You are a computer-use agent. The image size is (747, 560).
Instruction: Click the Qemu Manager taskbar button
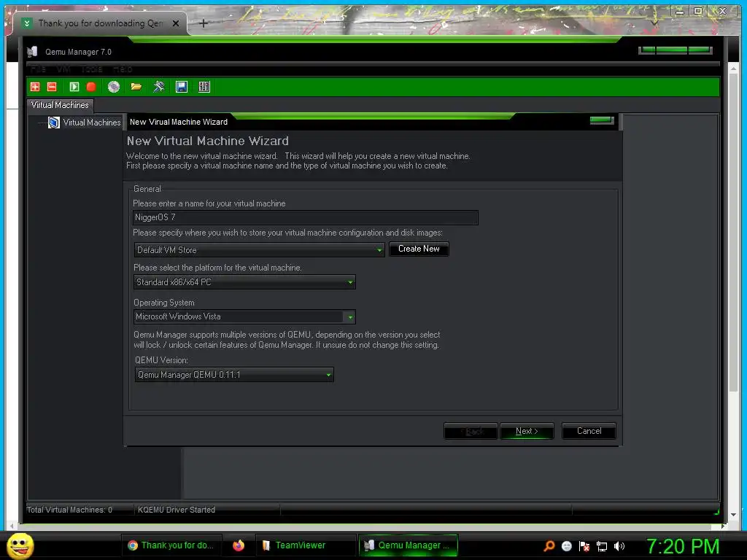click(408, 545)
